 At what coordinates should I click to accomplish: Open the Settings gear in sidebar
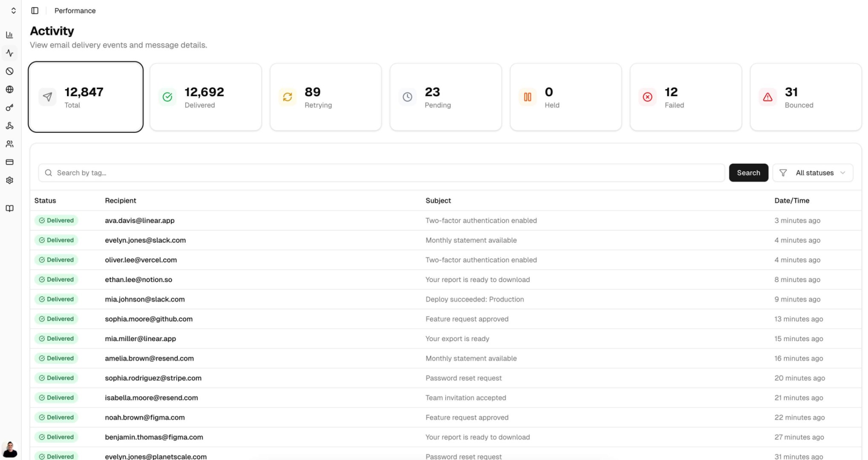(x=9, y=180)
